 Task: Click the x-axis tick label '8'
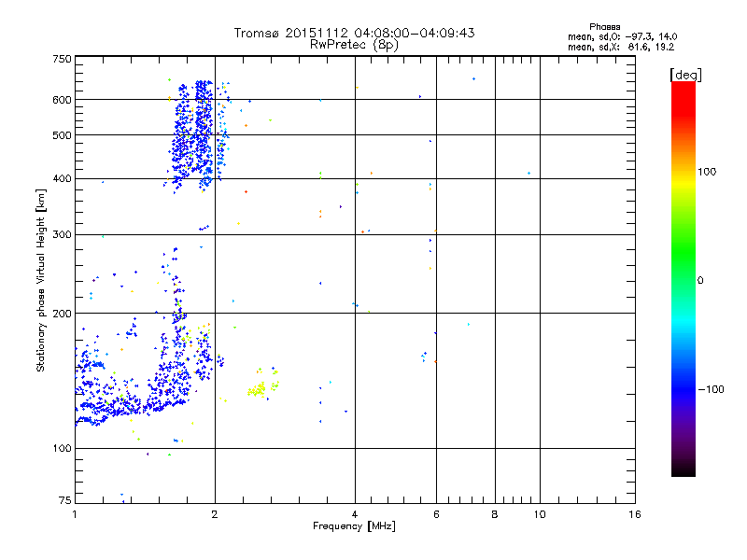click(x=495, y=514)
